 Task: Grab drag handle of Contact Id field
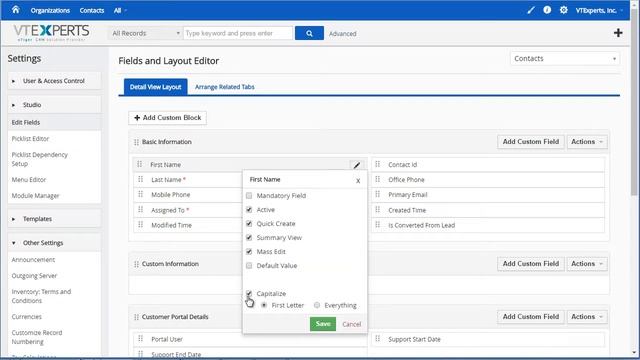pos(378,164)
